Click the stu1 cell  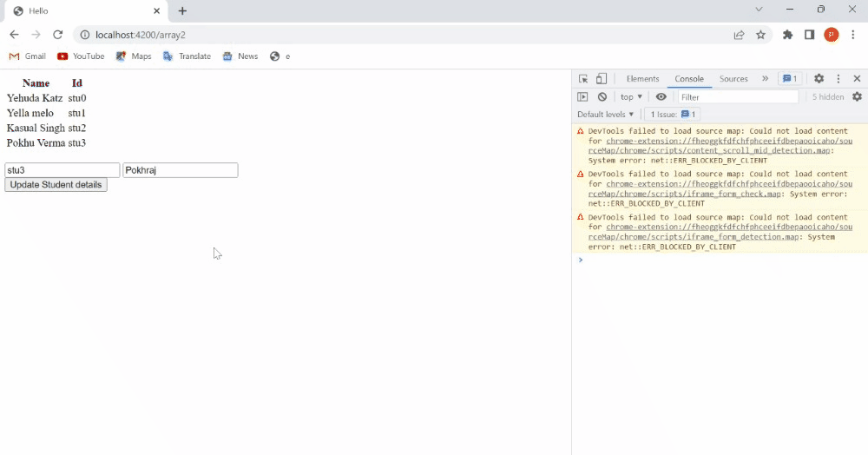[x=77, y=113]
